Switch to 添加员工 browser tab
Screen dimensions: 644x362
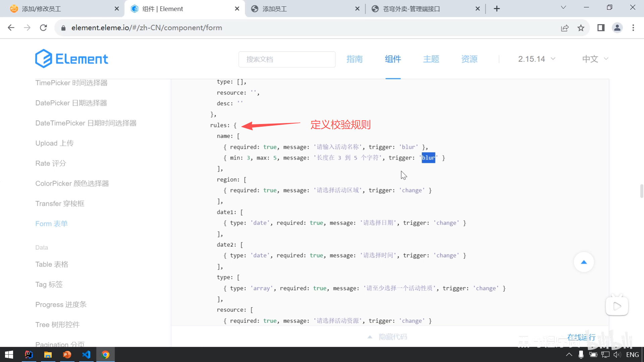coord(274,9)
